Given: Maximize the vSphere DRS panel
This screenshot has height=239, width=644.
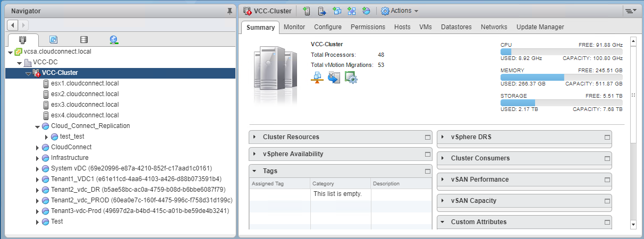Looking at the screenshot, I should click(607, 138).
